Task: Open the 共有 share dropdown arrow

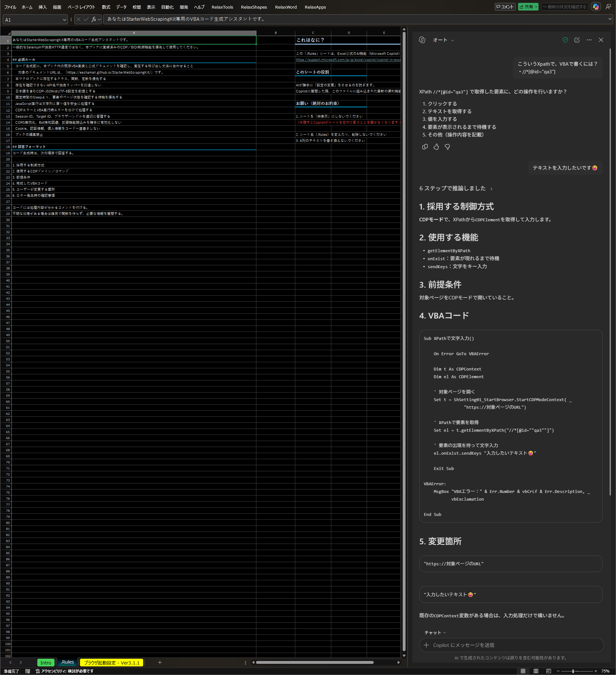Action: pyautogui.click(x=536, y=7)
